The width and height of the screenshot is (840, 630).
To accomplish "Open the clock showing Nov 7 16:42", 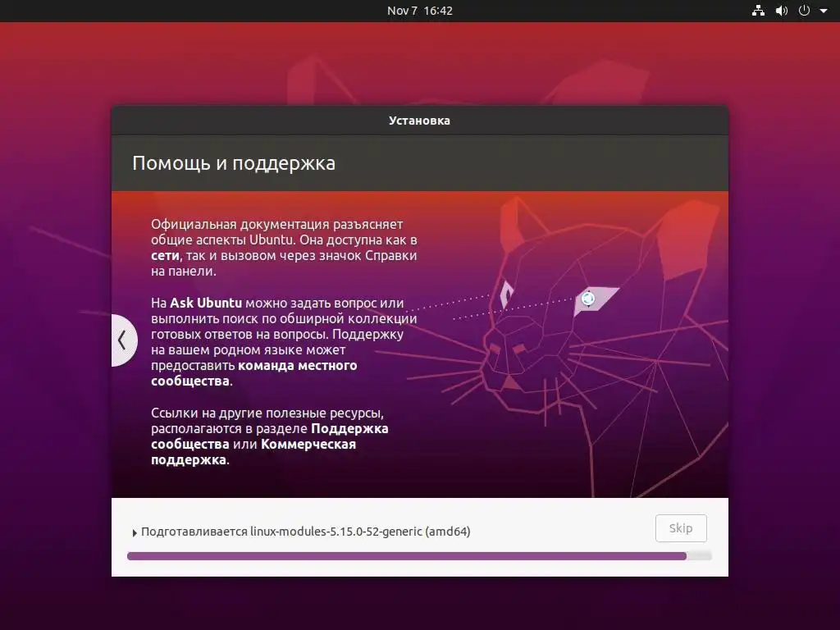I will 419,11.
